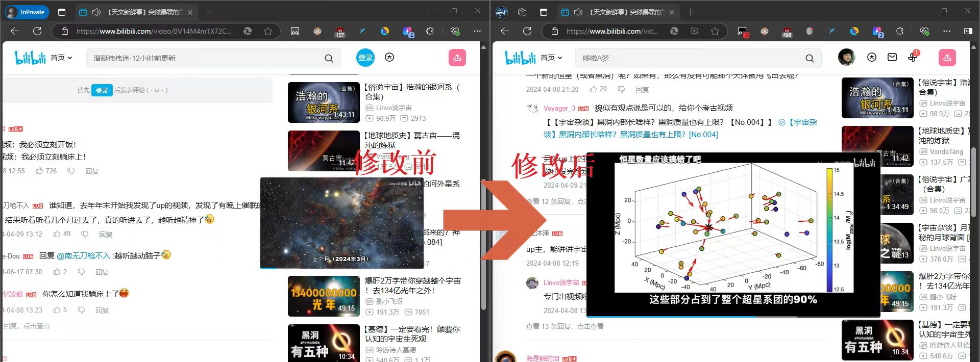Click the blue 登录 button in the comment box
Screen dimensions: 980x362
pyautogui.click(x=102, y=90)
